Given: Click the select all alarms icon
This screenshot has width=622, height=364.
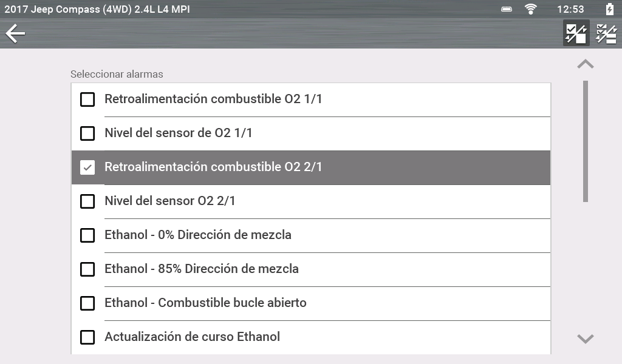Looking at the screenshot, I should coord(575,33).
